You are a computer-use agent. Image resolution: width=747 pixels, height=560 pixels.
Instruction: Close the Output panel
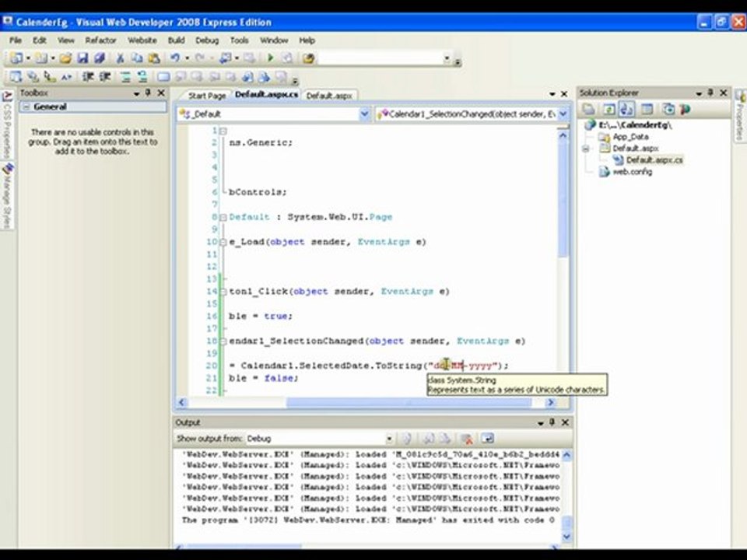[565, 422]
